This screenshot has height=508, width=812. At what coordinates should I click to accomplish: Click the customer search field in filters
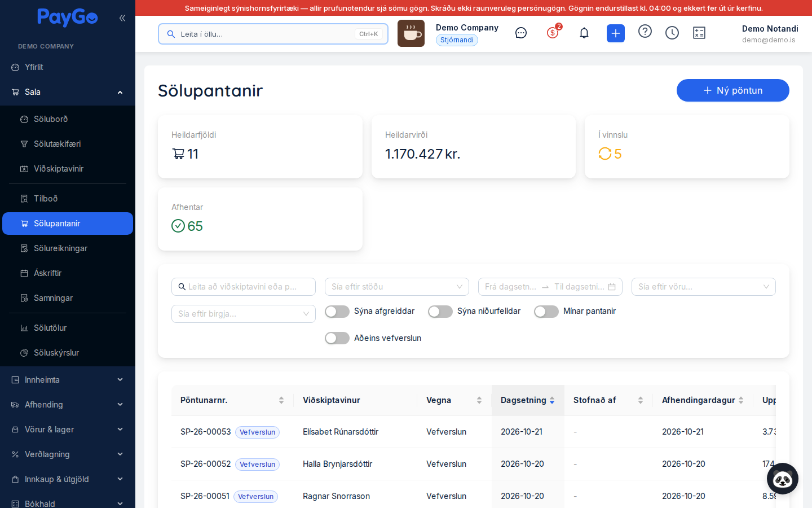coord(244,287)
